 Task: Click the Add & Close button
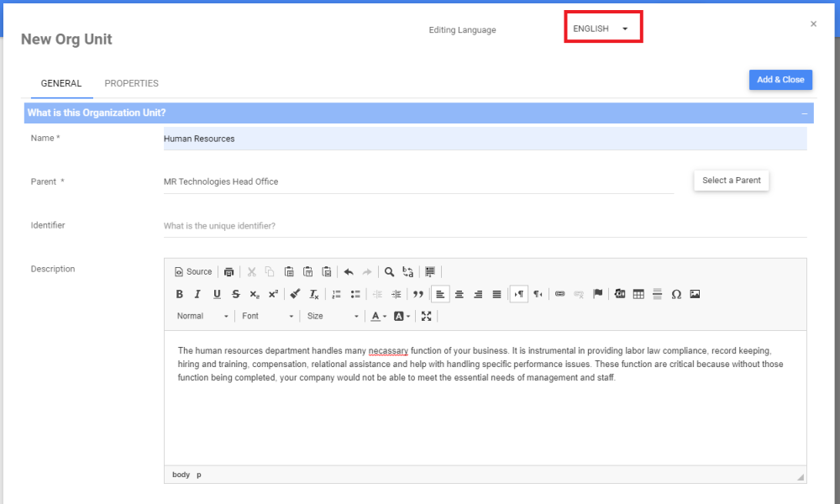tap(780, 79)
